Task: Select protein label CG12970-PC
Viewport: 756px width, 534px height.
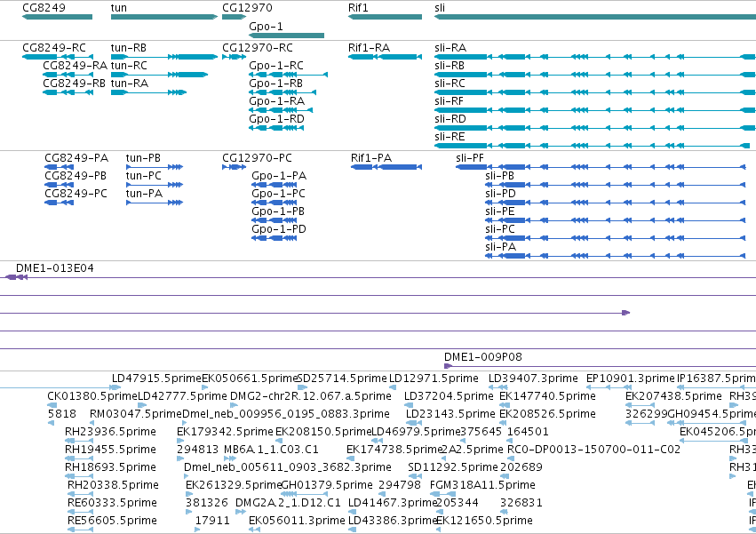Action: (257, 158)
